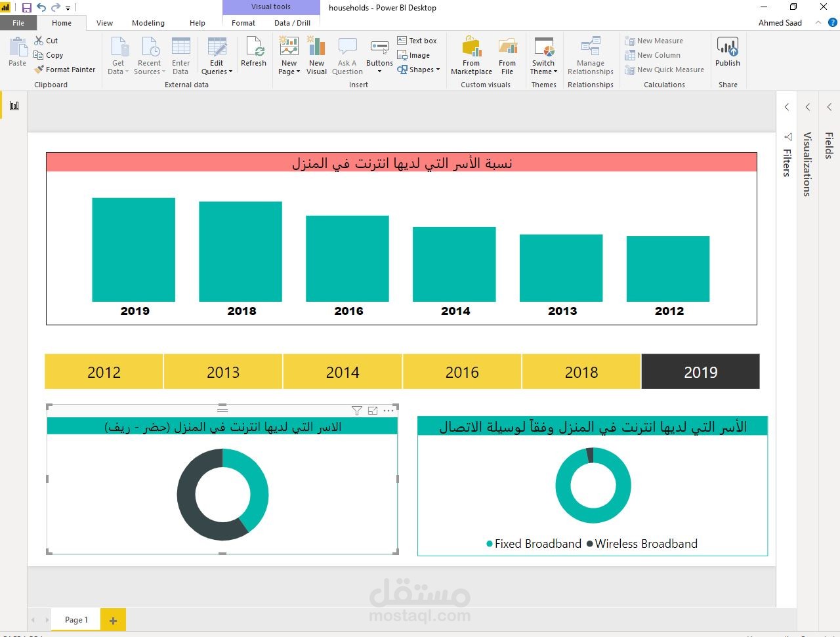Open the Modeling ribbon tab
The height and width of the screenshot is (637, 840).
tap(148, 23)
